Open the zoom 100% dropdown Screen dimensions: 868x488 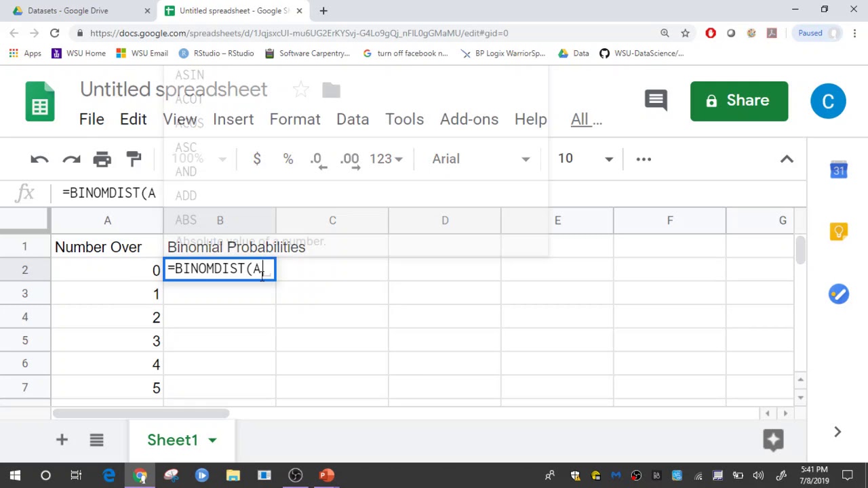[x=198, y=159]
